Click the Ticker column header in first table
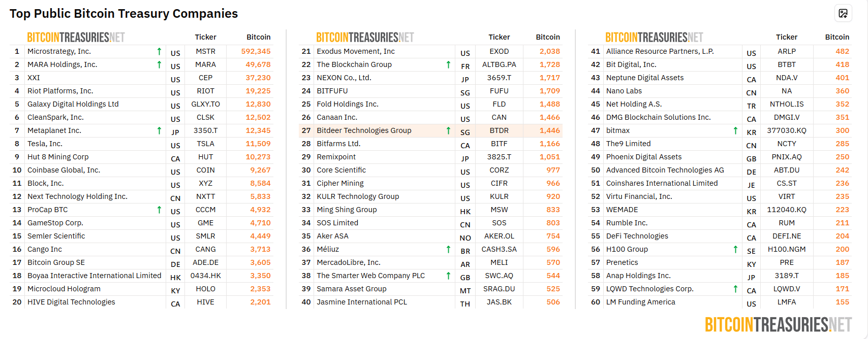This screenshot has width=868, height=339. 206,37
